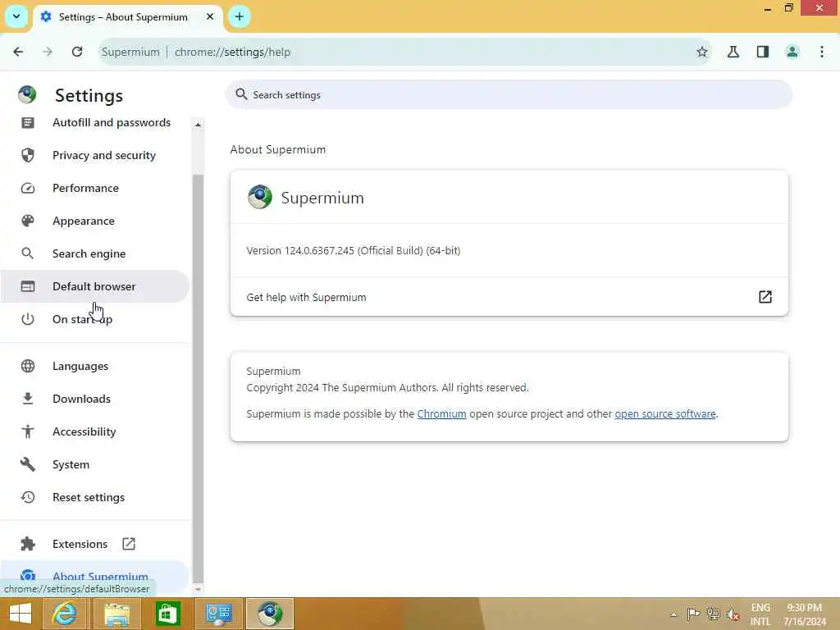Click the download arrow Downloads icon
Image resolution: width=840 pixels, height=630 pixels.
click(28, 399)
